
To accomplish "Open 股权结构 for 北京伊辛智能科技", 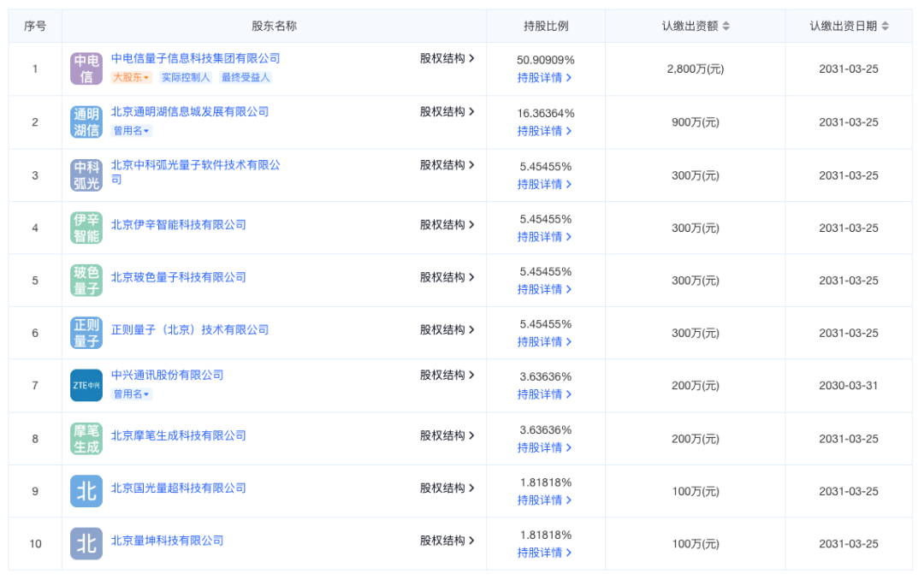I will tap(447, 225).
